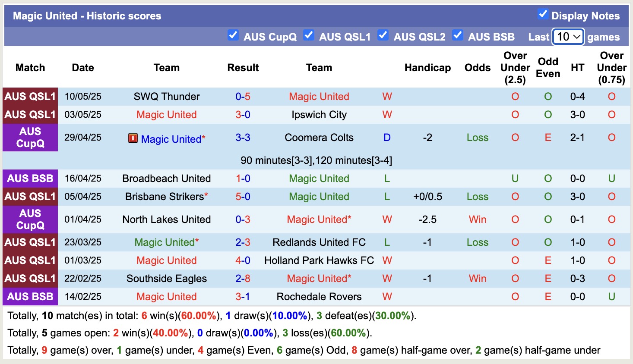Uncheck the AUS CupQ filter
Screen dimensions: 633x364
click(x=233, y=35)
